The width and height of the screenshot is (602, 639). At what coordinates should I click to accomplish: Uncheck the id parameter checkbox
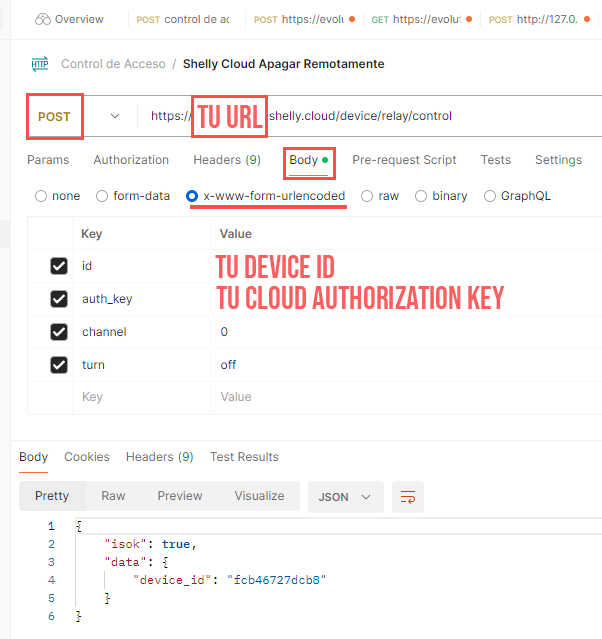tap(59, 266)
